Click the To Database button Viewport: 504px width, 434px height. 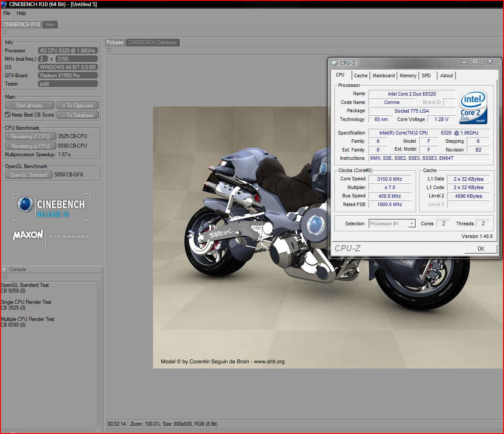[77, 115]
